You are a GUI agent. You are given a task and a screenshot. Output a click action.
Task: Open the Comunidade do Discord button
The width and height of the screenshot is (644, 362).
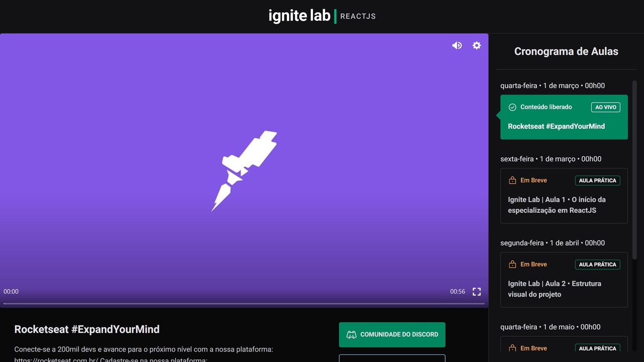392,334
